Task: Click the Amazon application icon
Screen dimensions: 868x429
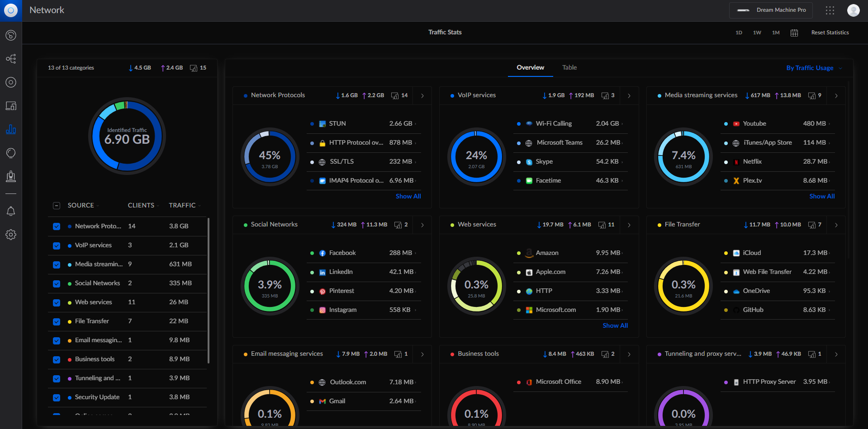Action: 529,253
